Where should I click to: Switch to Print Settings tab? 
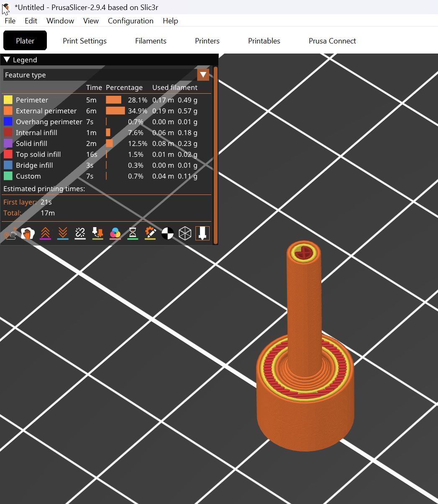[x=85, y=41]
